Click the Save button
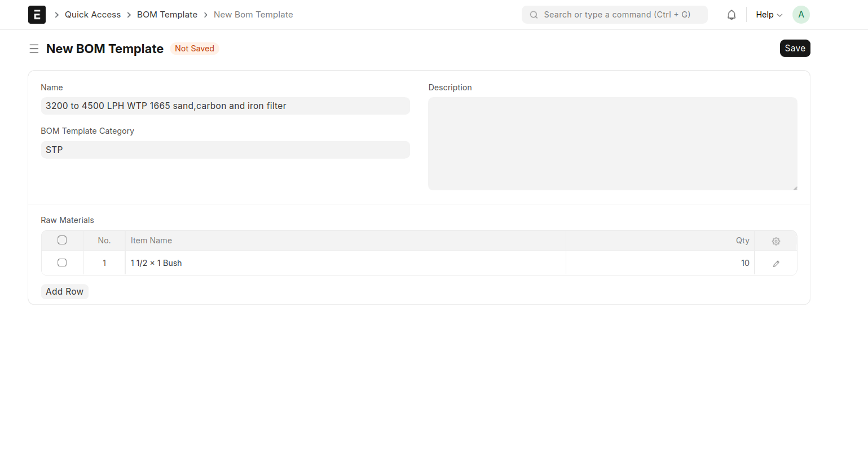Screen dimensions: 868x459 coord(794,49)
